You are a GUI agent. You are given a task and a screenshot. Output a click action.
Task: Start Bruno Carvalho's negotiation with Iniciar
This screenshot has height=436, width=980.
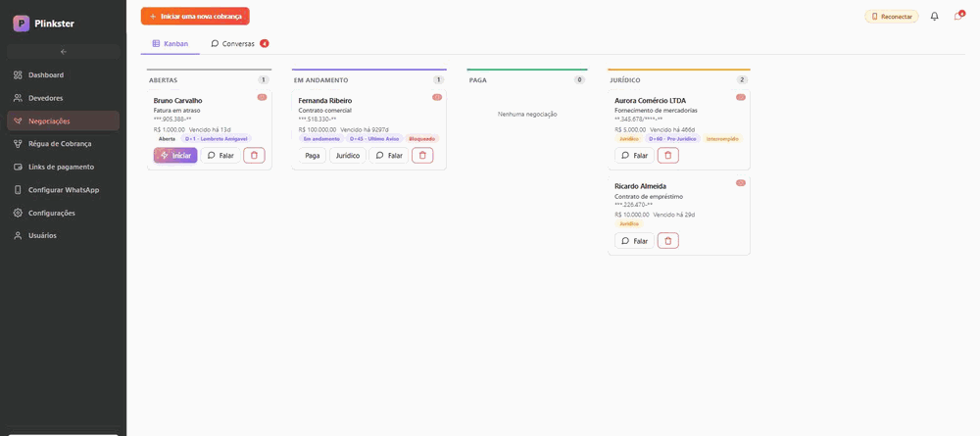coord(175,156)
